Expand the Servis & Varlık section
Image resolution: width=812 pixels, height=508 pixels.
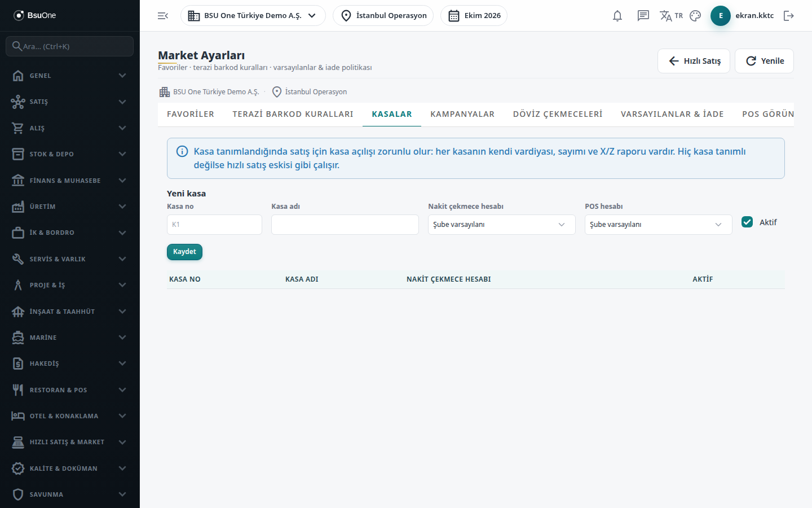pyautogui.click(x=70, y=259)
